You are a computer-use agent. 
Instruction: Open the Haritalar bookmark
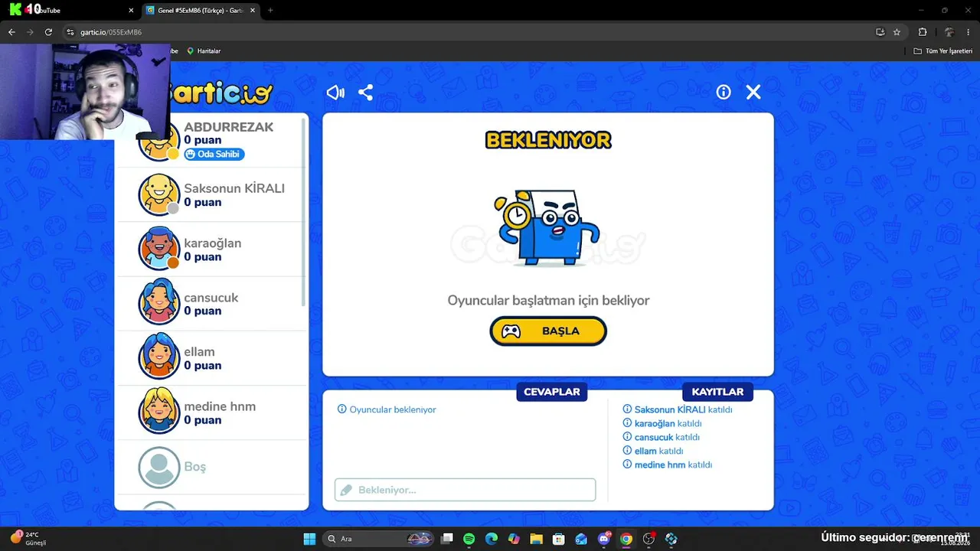204,51
